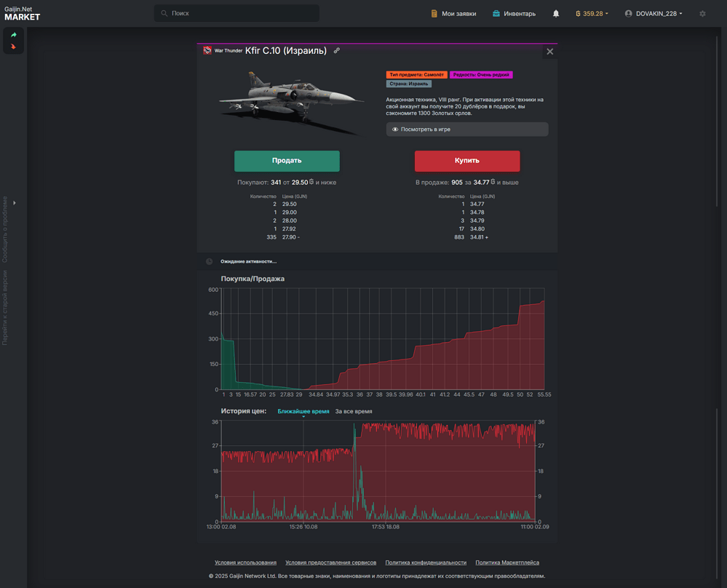Click the Ожидание активности status text
This screenshot has width=727, height=588.
(248, 261)
